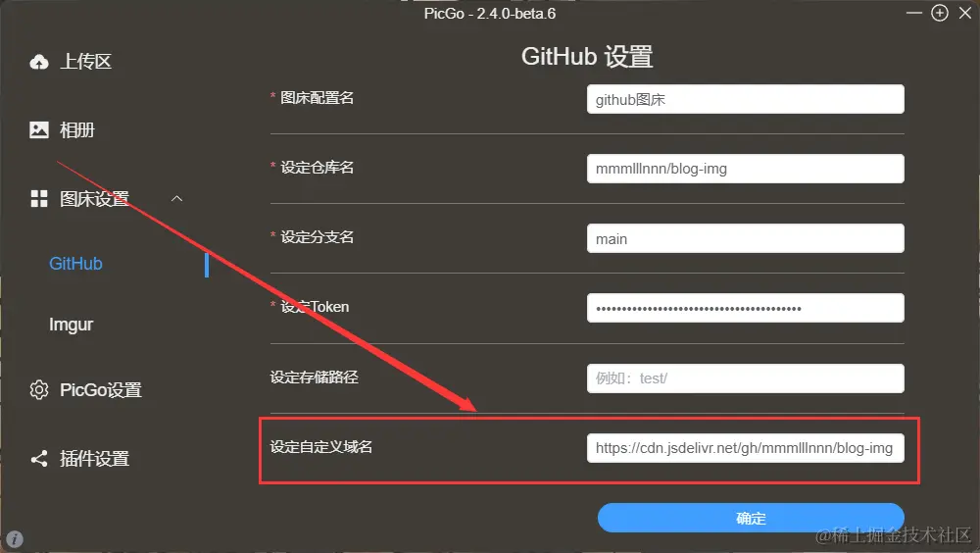
Task: Click the upload cloud icon
Action: [x=39, y=62]
